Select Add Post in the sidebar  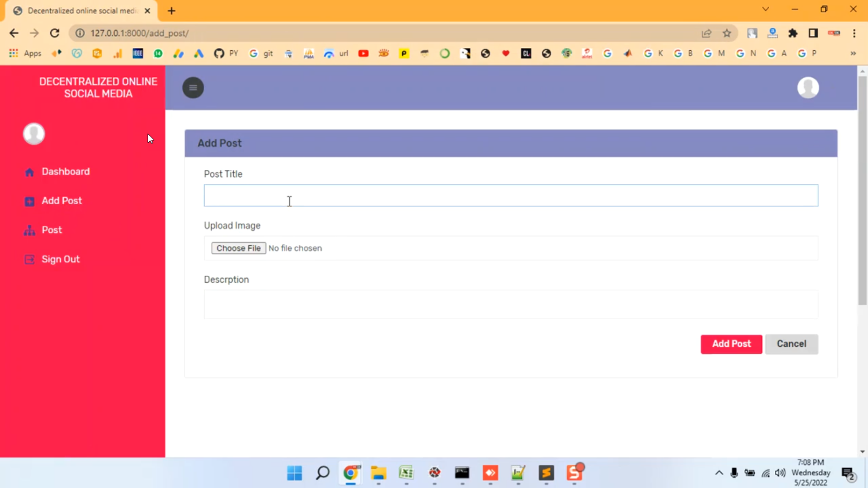(61, 201)
